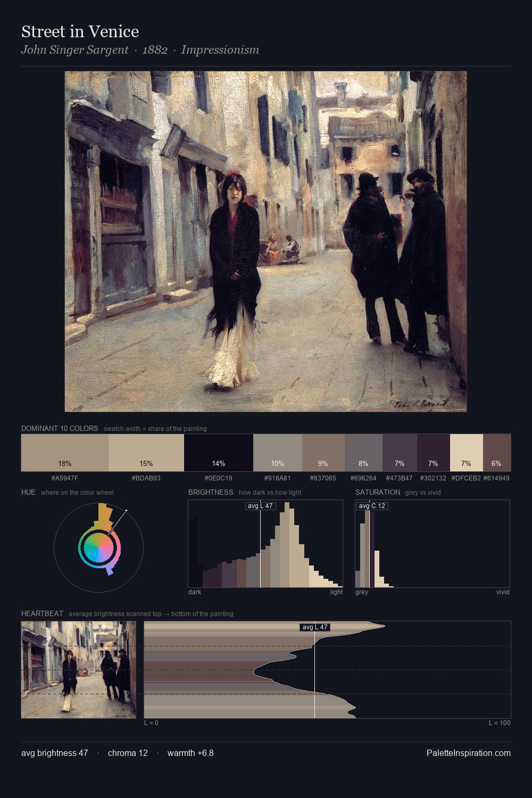Click the '#0E0C19' hex code text
This screenshot has width=532, height=798.
tap(219, 478)
